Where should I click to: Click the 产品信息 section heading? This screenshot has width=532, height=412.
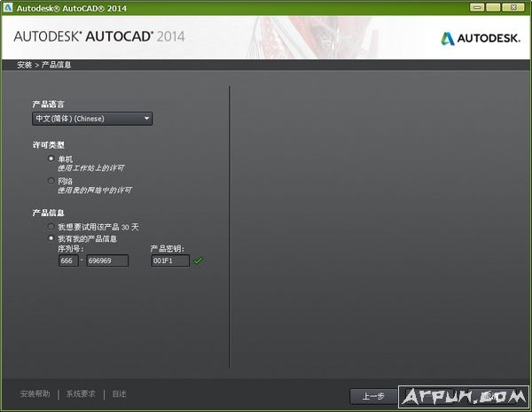(x=48, y=213)
